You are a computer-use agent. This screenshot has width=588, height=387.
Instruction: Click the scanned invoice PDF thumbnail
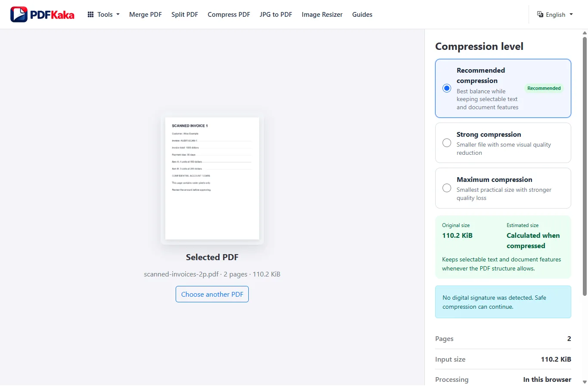pyautogui.click(x=212, y=178)
